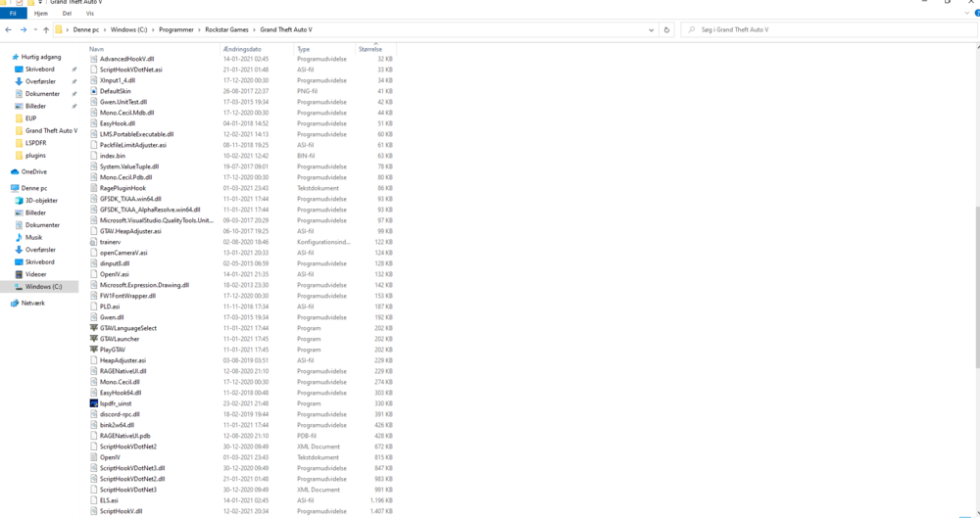Open EUP folder in navigation pane
Screen dimensions: 980x518
click(x=30, y=118)
